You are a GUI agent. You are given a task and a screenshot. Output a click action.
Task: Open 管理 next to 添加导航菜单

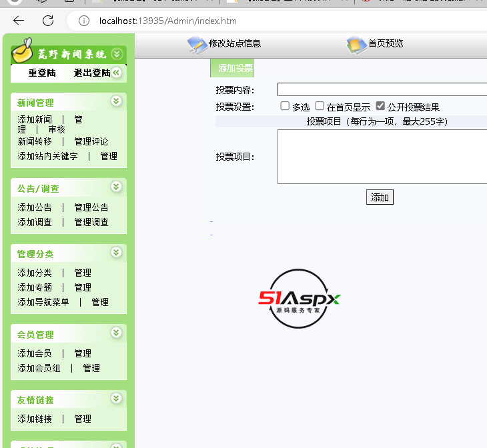coord(100,302)
